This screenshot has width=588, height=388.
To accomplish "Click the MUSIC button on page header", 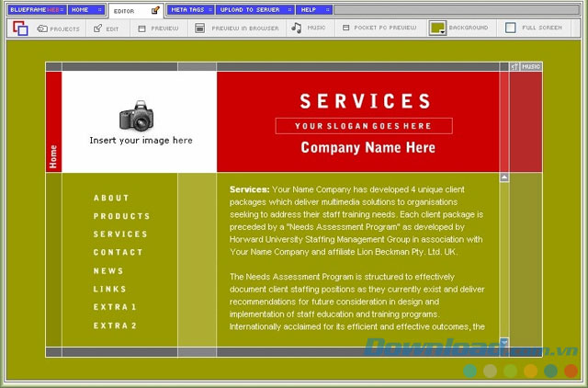I will pyautogui.click(x=531, y=67).
